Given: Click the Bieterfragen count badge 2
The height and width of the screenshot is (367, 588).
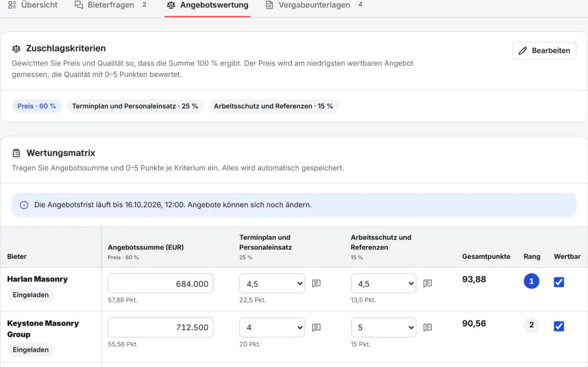Looking at the screenshot, I should coord(145,4).
